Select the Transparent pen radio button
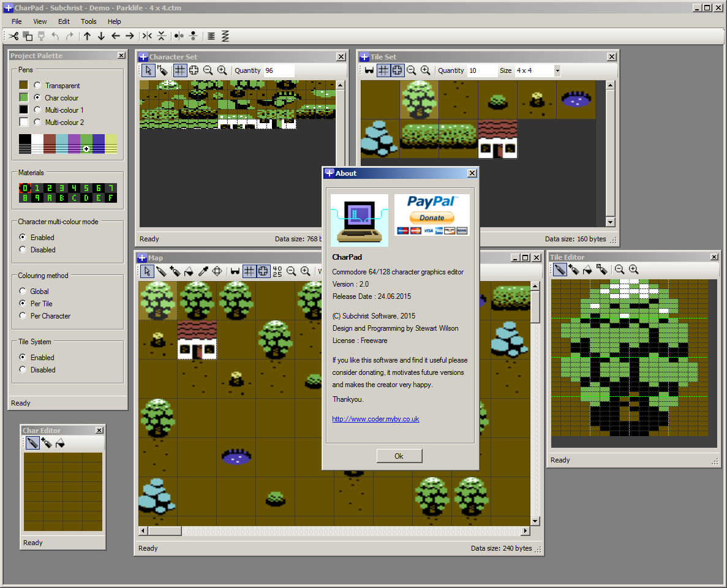 pos(37,85)
